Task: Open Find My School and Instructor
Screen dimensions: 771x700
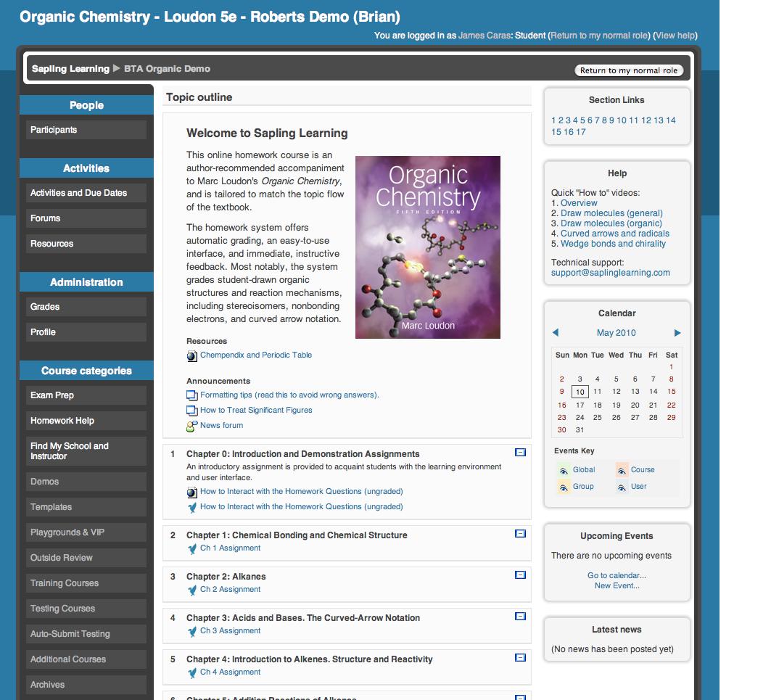Action: point(86,451)
